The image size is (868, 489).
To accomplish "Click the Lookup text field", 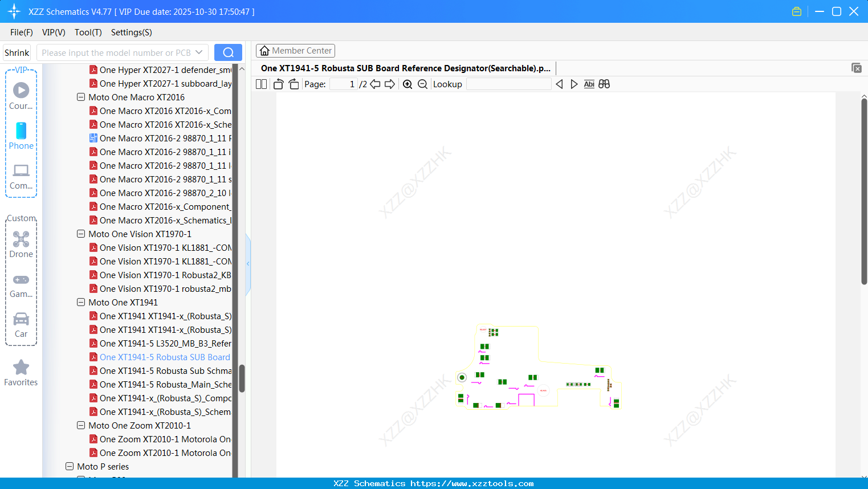I will [508, 84].
